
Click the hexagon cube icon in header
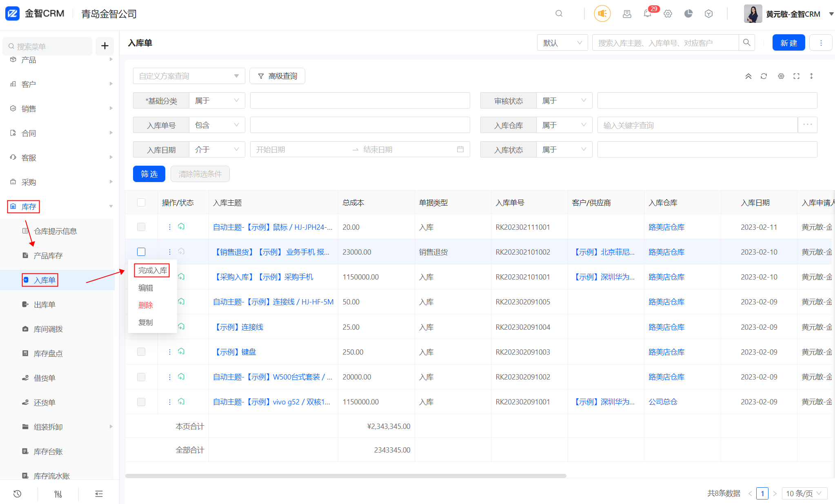click(x=709, y=13)
